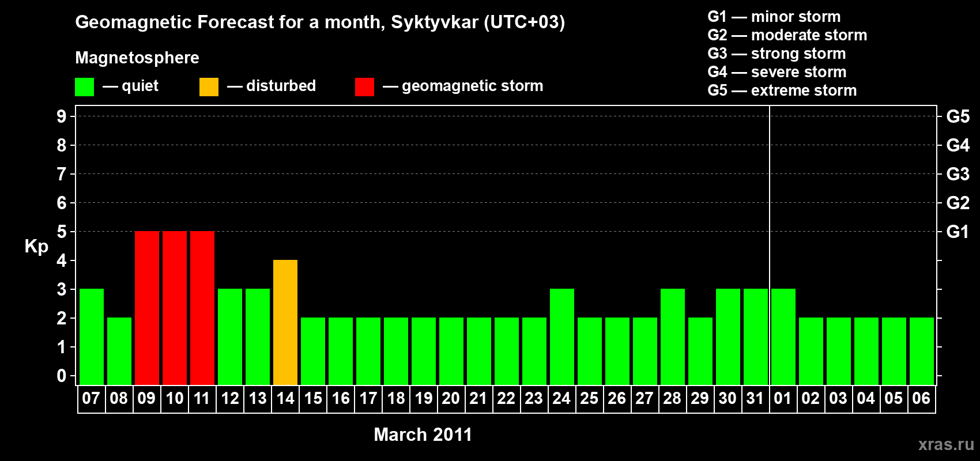Click the green bar for March 31
This screenshot has height=461, width=980.
coord(756,337)
